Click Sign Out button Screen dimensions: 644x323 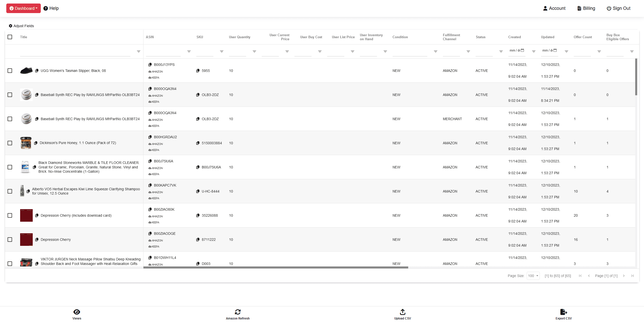click(x=618, y=8)
